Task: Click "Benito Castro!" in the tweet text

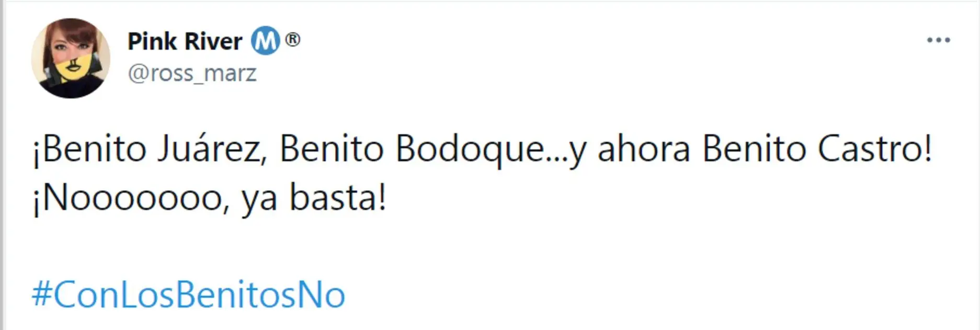Action: 817,150
